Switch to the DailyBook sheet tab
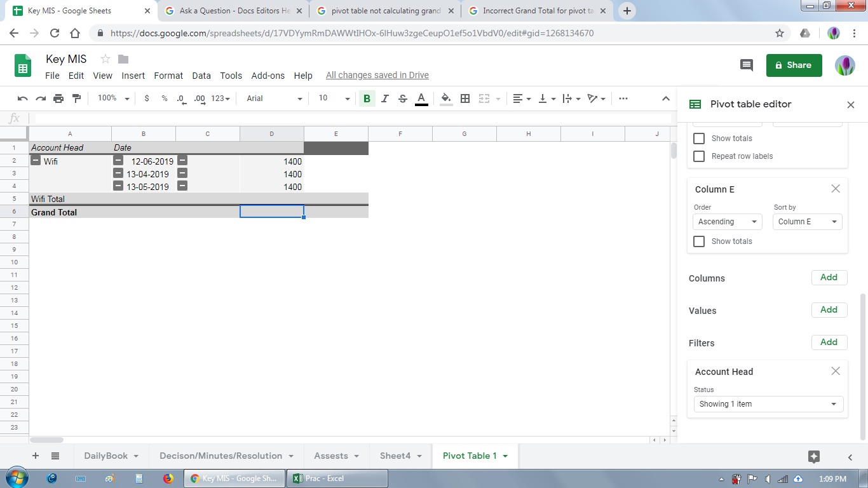 coord(105,456)
